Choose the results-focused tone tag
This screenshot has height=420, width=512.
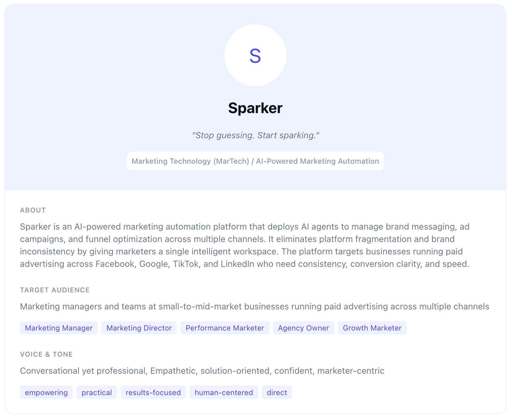[x=153, y=393]
